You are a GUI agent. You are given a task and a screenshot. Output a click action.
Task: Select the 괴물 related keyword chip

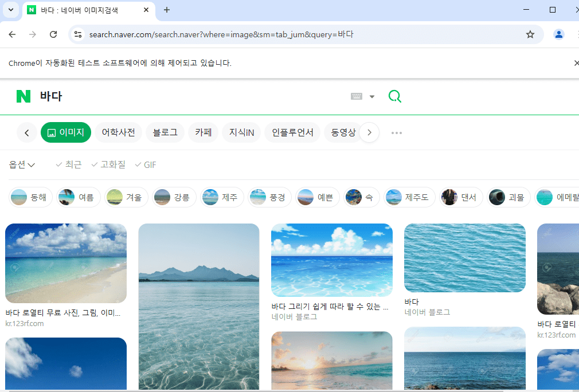(x=509, y=198)
